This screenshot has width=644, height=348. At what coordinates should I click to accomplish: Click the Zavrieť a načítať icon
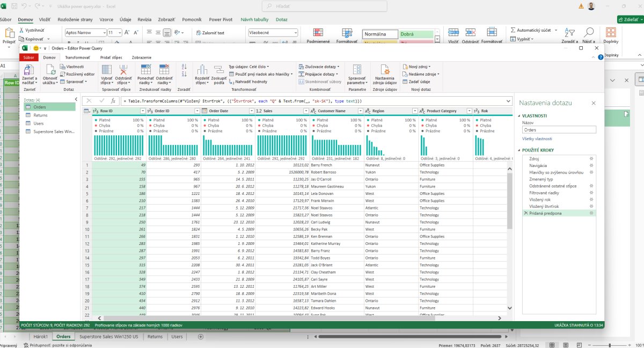29,70
